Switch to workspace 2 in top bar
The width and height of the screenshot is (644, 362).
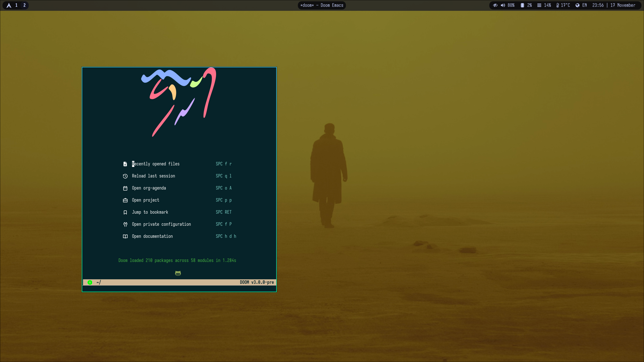click(x=24, y=5)
